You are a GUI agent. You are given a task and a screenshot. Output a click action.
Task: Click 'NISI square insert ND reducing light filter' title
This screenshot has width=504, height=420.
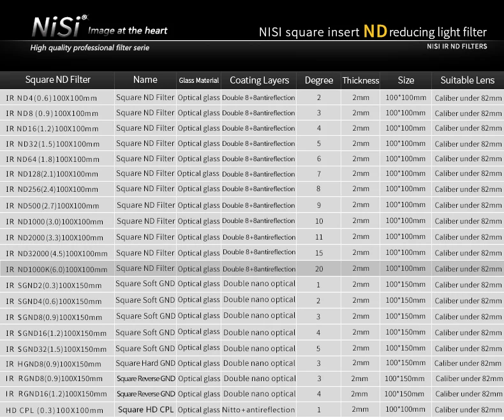pos(373,32)
